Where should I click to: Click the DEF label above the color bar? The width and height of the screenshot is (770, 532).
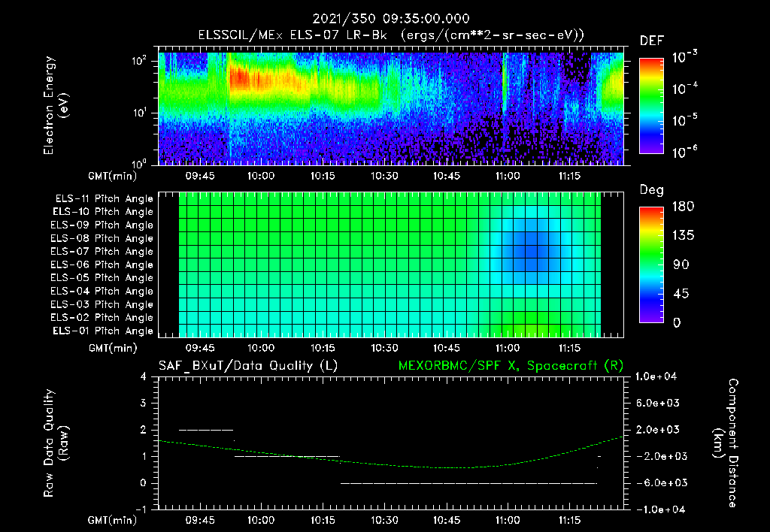click(652, 41)
